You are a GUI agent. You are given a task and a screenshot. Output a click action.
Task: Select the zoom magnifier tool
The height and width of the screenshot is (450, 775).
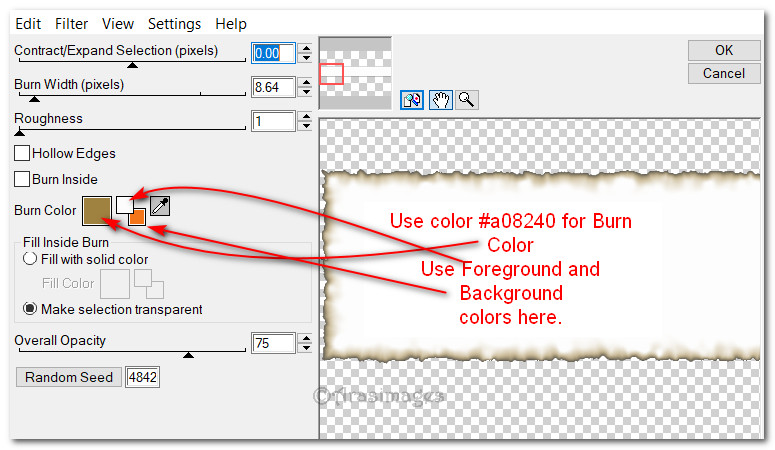pyautogui.click(x=466, y=100)
